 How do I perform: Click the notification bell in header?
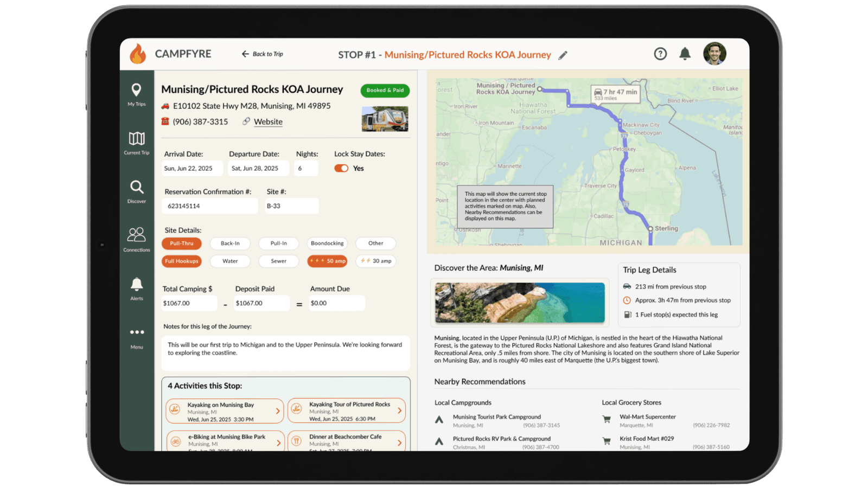point(685,54)
